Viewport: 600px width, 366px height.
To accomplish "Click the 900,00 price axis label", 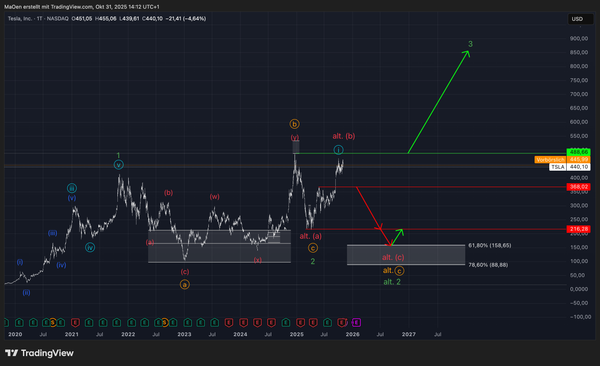I will point(579,38).
